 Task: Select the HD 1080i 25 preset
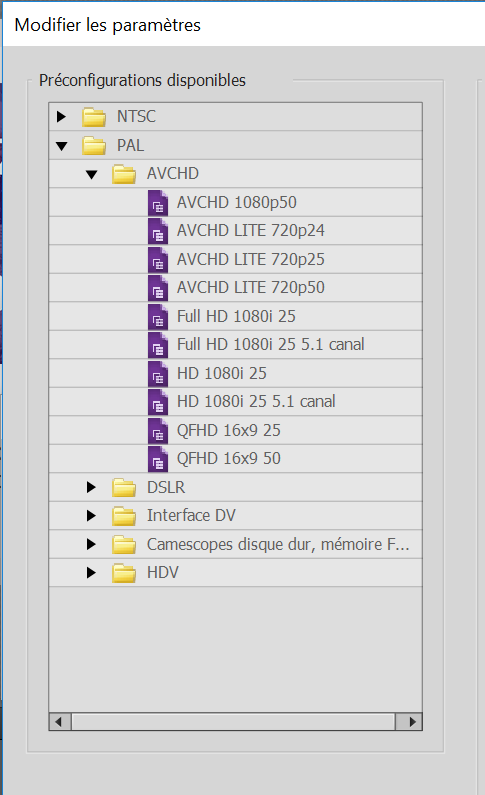point(236,373)
